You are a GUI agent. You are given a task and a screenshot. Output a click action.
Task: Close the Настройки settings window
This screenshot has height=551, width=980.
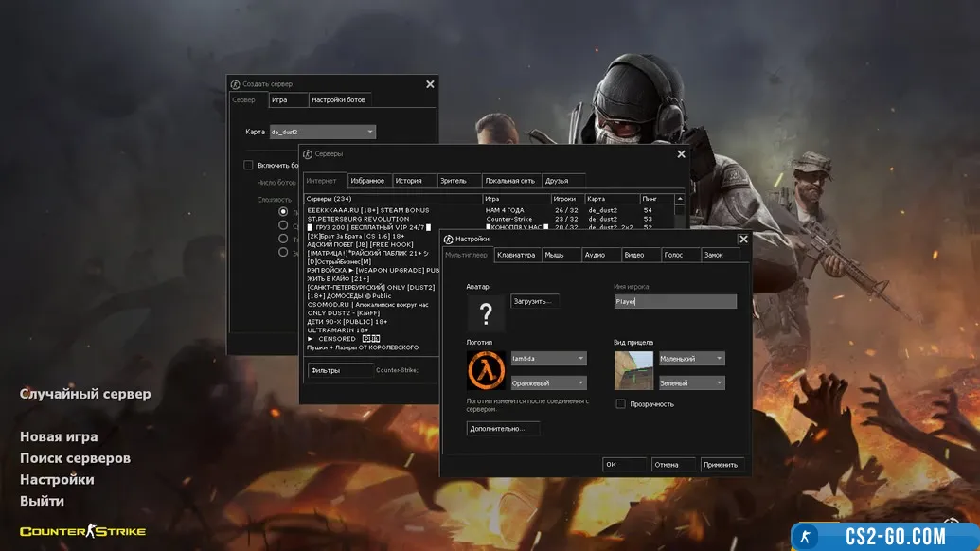click(743, 240)
